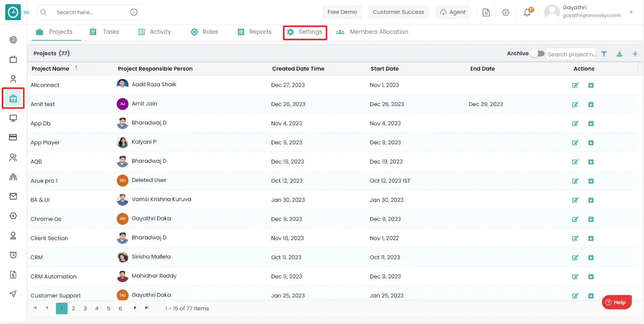Screen dimensions: 644x324
Task: Click the Customer Success button
Action: click(x=398, y=12)
